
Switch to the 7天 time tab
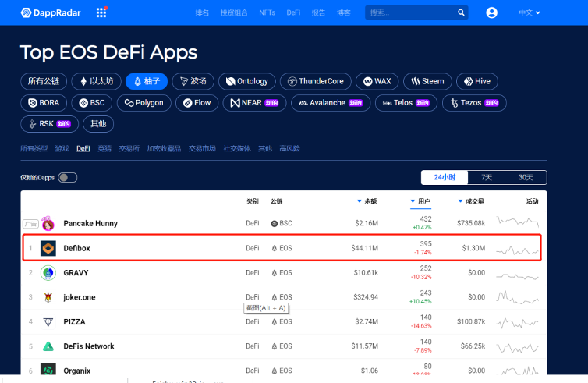tap(487, 177)
